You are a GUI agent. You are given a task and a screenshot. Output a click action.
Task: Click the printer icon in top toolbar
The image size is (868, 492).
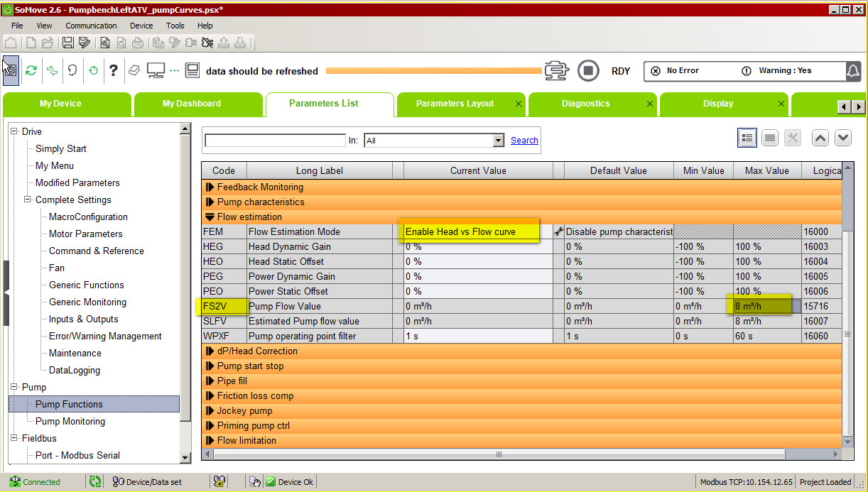(138, 43)
